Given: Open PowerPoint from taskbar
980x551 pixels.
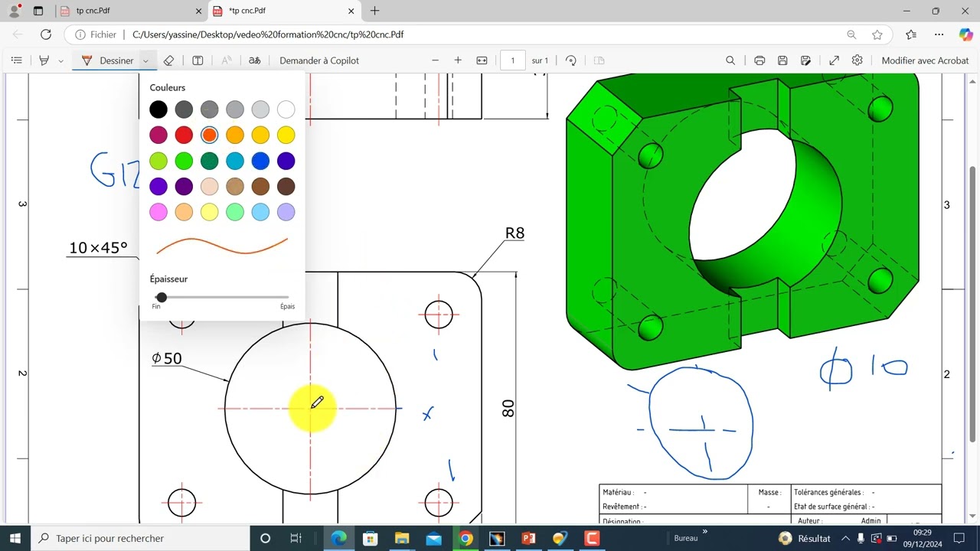Looking at the screenshot, I should tap(528, 538).
